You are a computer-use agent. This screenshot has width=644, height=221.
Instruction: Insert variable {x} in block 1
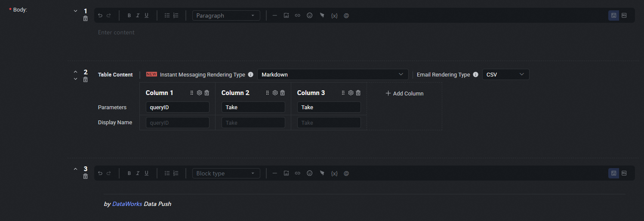(334, 15)
